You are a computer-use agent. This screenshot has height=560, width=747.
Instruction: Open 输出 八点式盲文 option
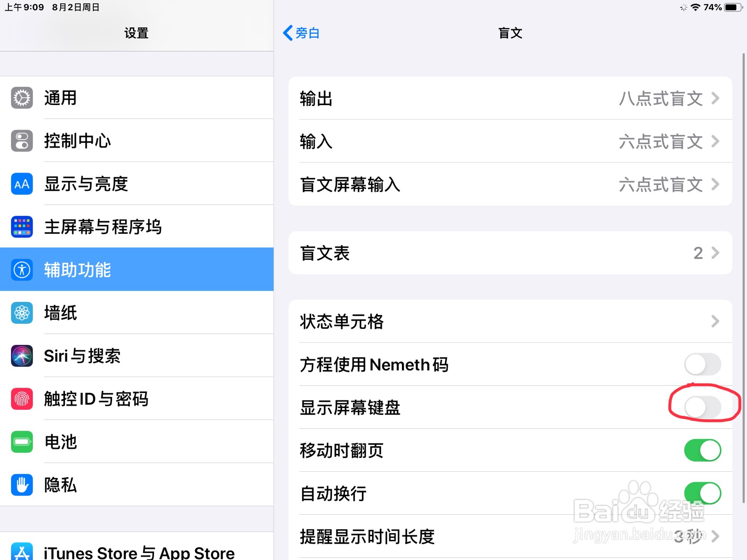point(510,98)
